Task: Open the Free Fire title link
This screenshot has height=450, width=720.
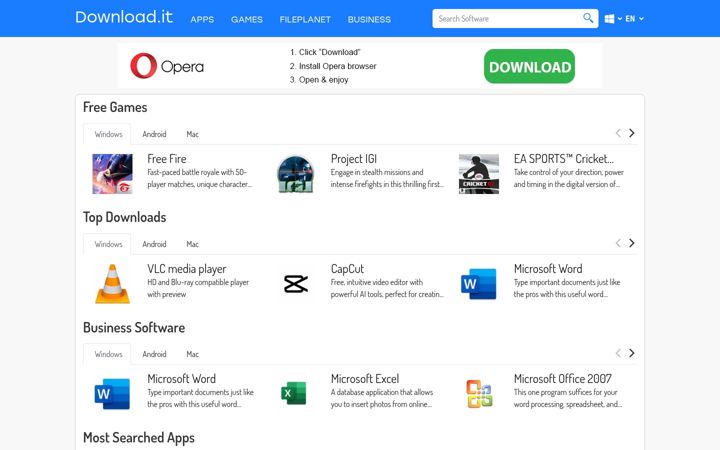Action: [167, 159]
